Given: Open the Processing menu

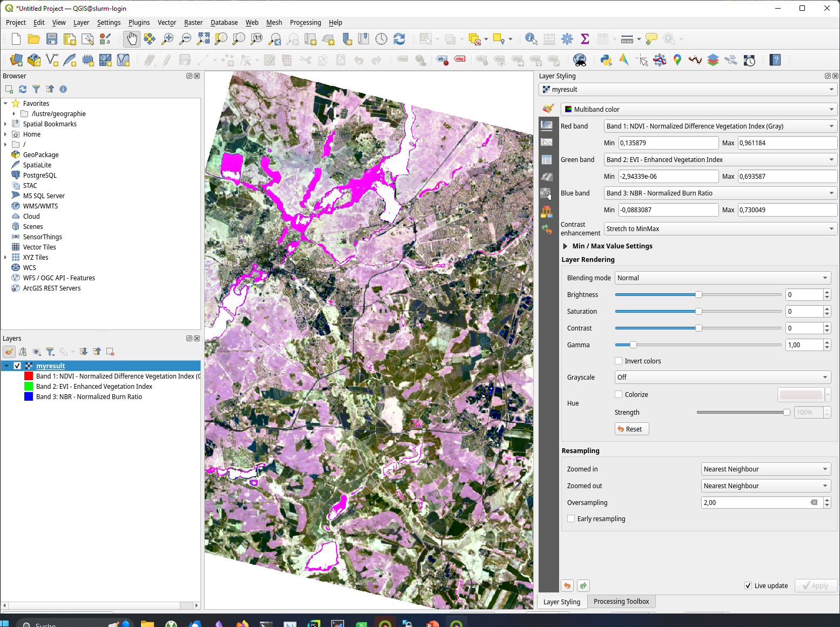Looking at the screenshot, I should coord(305,23).
